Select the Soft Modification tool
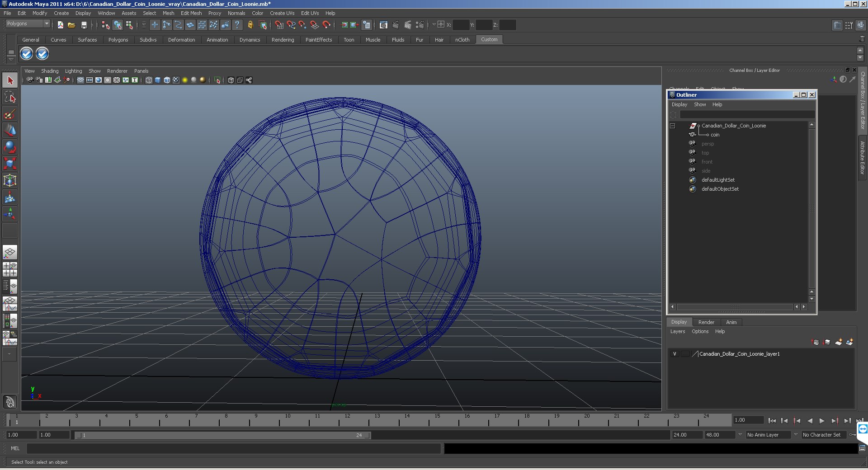868x470 pixels. click(10, 197)
